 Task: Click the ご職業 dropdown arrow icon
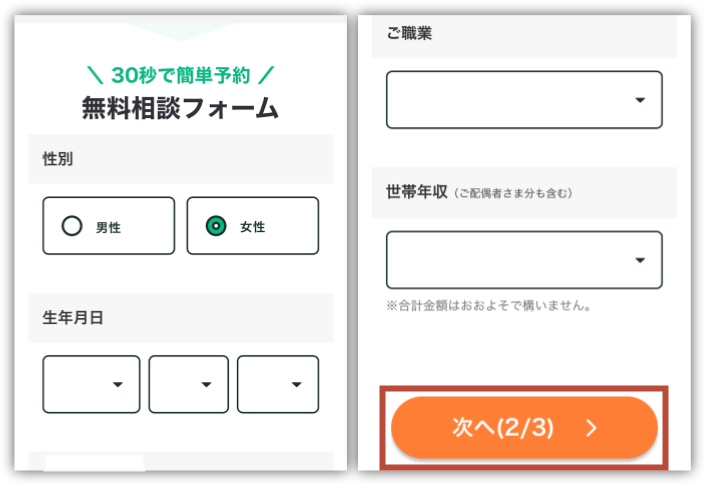pyautogui.click(x=640, y=100)
